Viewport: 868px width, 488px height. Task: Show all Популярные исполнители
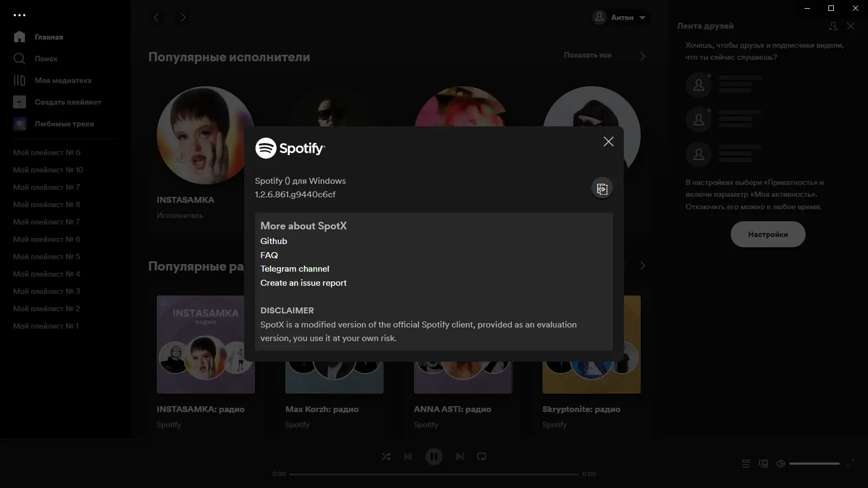(588, 55)
